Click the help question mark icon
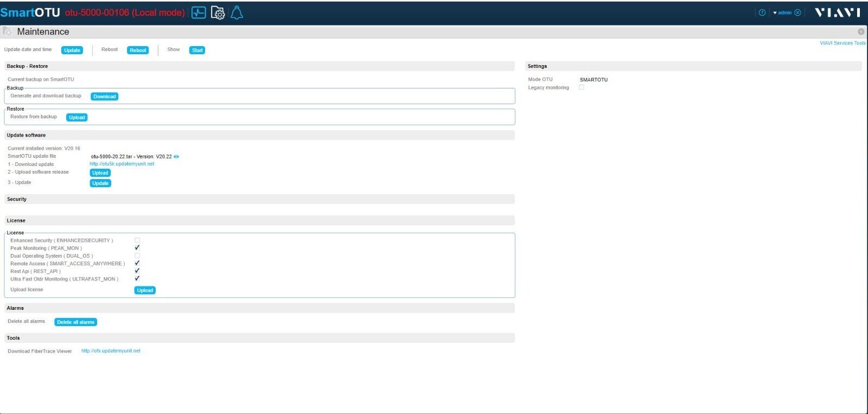 (x=762, y=12)
